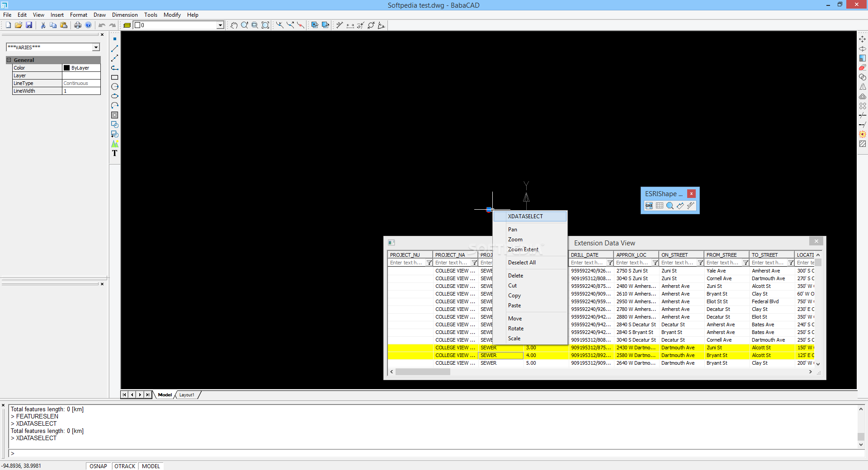The width and height of the screenshot is (868, 470).
Task: Open the TO_STREET column filter
Action: [791, 263]
